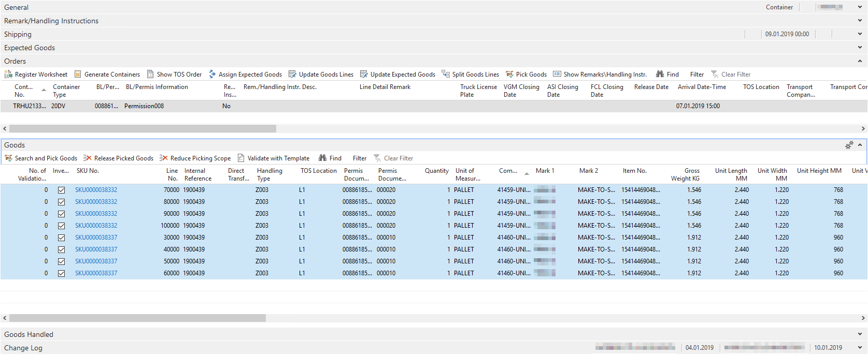The height and width of the screenshot is (355, 868).
Task: Expand the Change Log section chevron
Action: tap(860, 348)
